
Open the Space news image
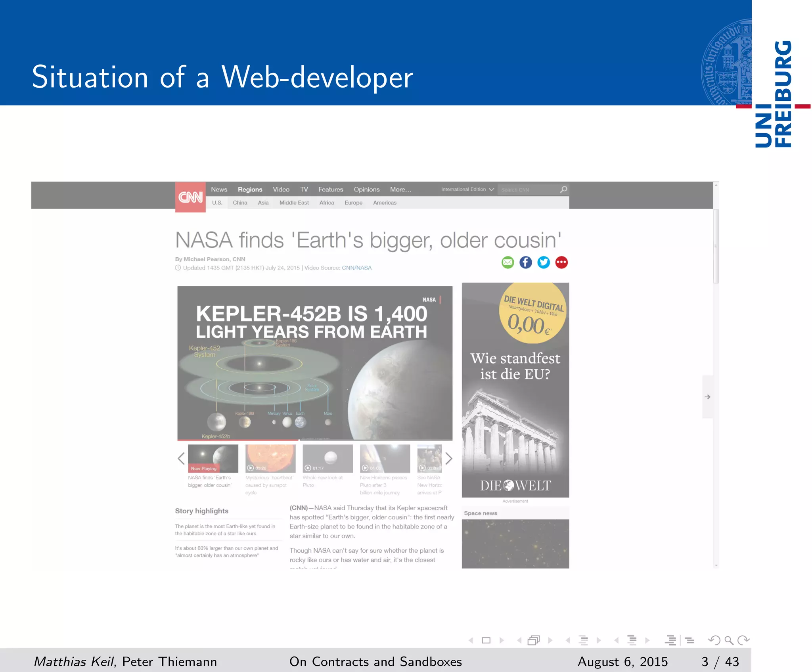pyautogui.click(x=515, y=544)
